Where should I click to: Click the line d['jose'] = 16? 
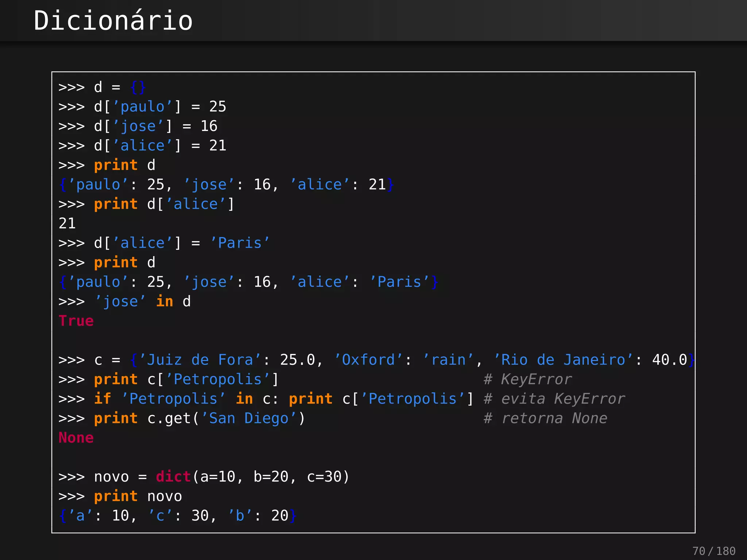click(x=138, y=127)
